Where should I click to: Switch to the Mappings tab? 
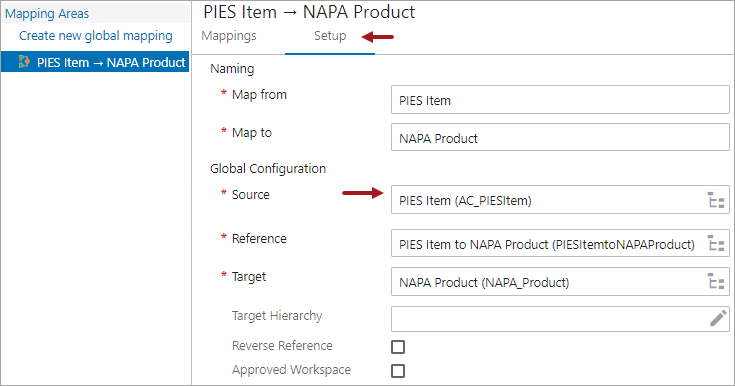(229, 36)
